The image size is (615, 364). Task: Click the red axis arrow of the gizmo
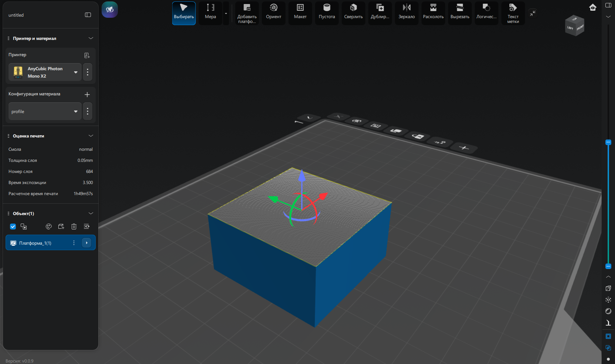(323, 196)
